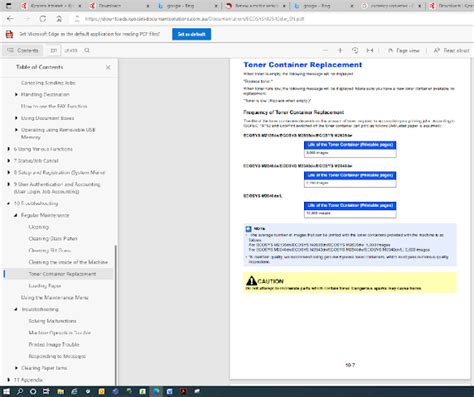474x397 pixels.
Task: Click the browser back arrow
Action: (10, 19)
